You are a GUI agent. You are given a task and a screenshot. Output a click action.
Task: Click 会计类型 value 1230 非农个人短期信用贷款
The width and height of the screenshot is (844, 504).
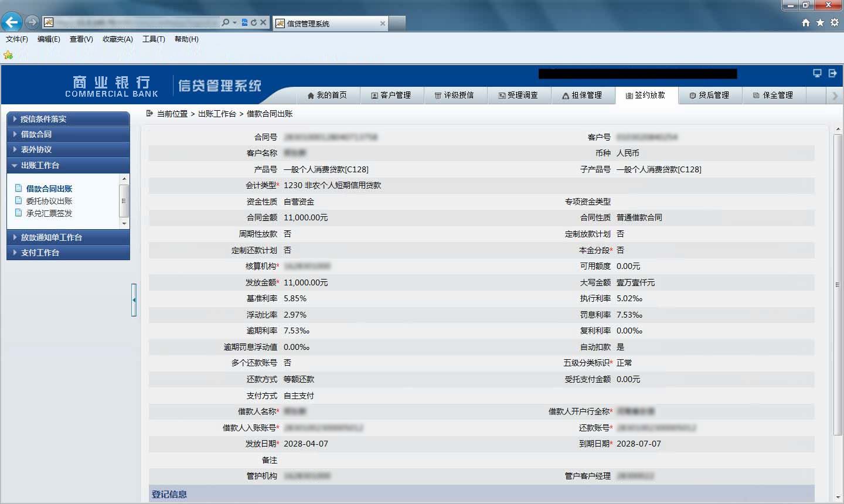tap(332, 185)
